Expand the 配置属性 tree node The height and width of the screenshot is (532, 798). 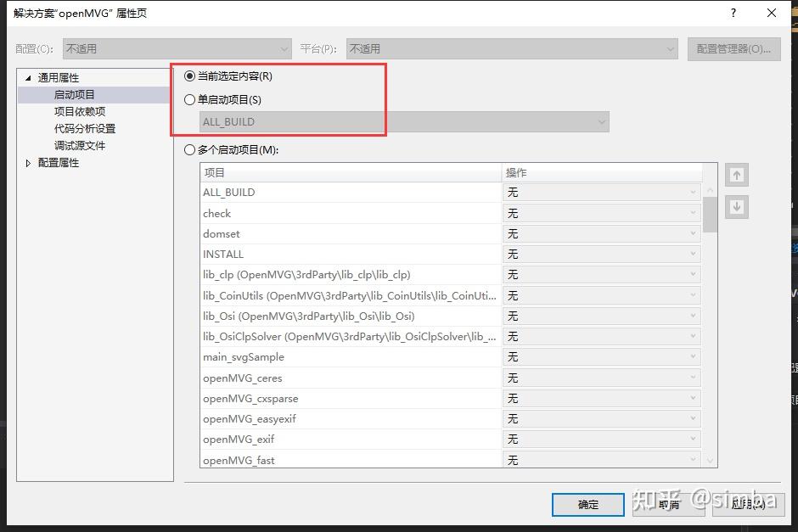(x=26, y=162)
